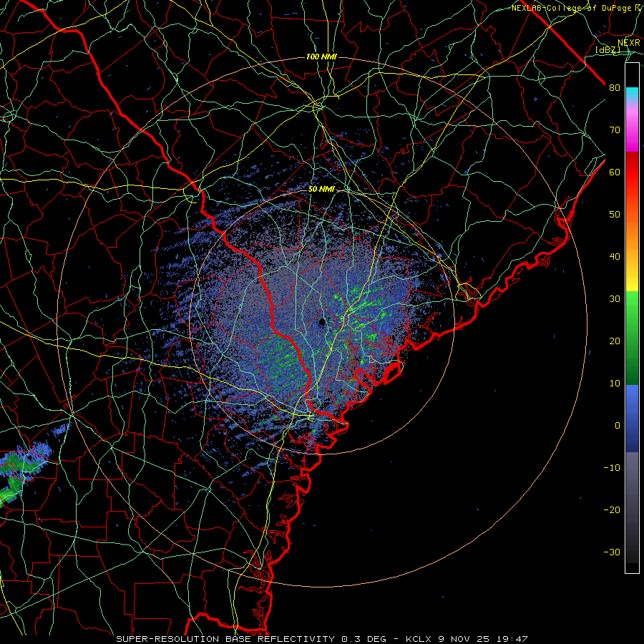Image resolution: width=644 pixels, height=644 pixels.
Task: Click the -20 value on the dBZ scale
Action: [612, 510]
